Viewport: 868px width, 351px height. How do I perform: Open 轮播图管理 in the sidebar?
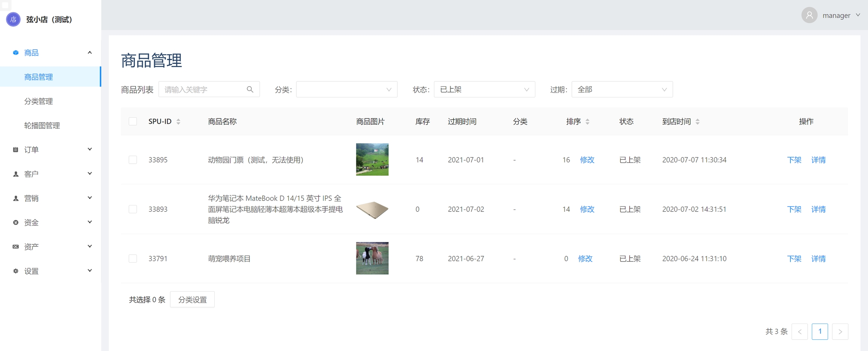pyautogui.click(x=42, y=125)
